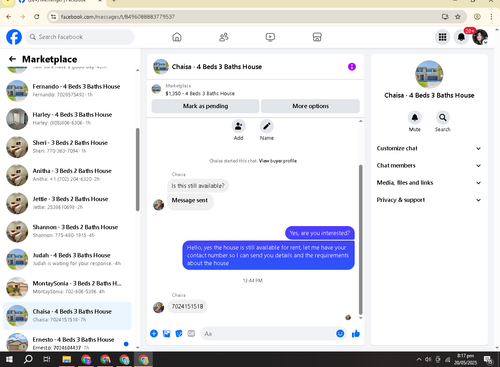Image resolution: width=500 pixels, height=367 pixels.
Task: Go back with browser back arrow
Action: coord(9,17)
